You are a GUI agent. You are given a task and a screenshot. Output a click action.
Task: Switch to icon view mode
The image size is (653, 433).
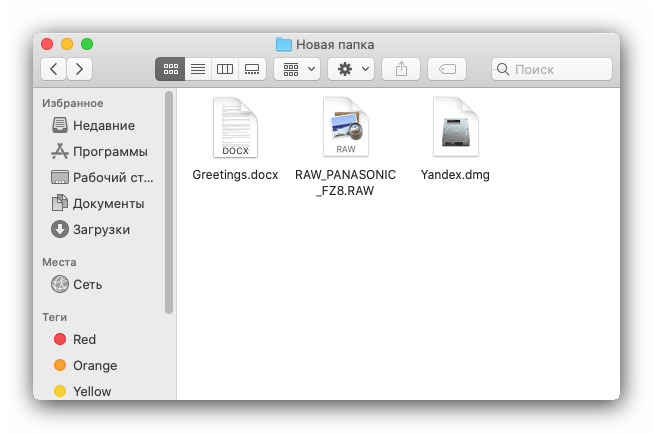click(170, 69)
